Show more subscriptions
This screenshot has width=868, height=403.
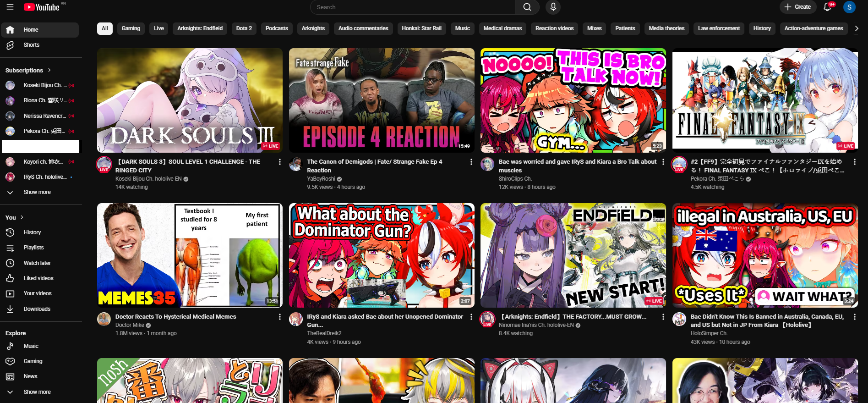pos(40,192)
